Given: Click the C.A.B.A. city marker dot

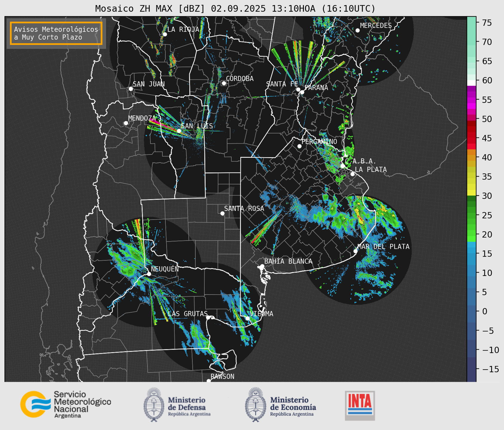Looking at the screenshot, I should pyautogui.click(x=343, y=166).
